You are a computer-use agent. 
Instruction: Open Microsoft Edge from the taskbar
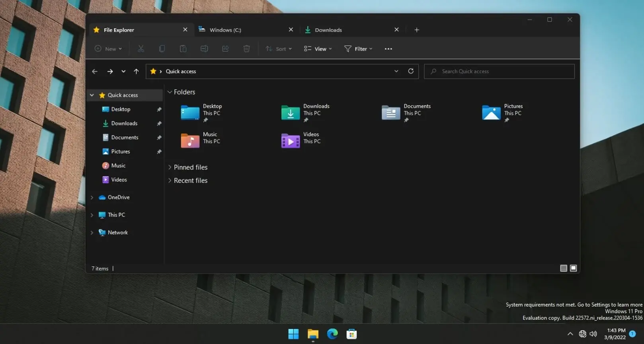(x=332, y=334)
